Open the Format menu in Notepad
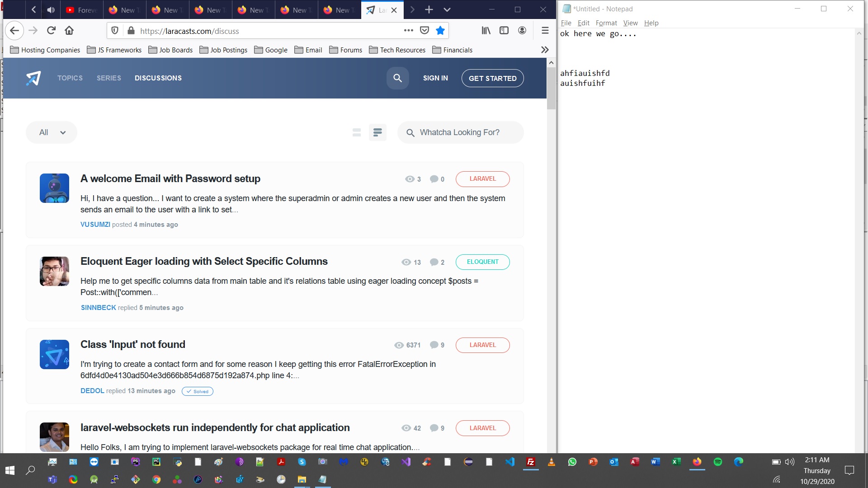Viewport: 868px width, 488px height. (606, 23)
